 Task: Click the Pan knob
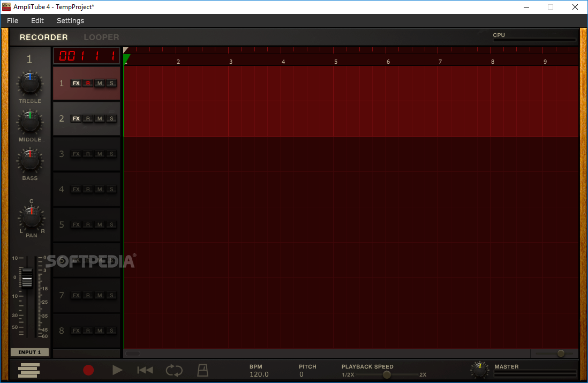[x=32, y=217]
